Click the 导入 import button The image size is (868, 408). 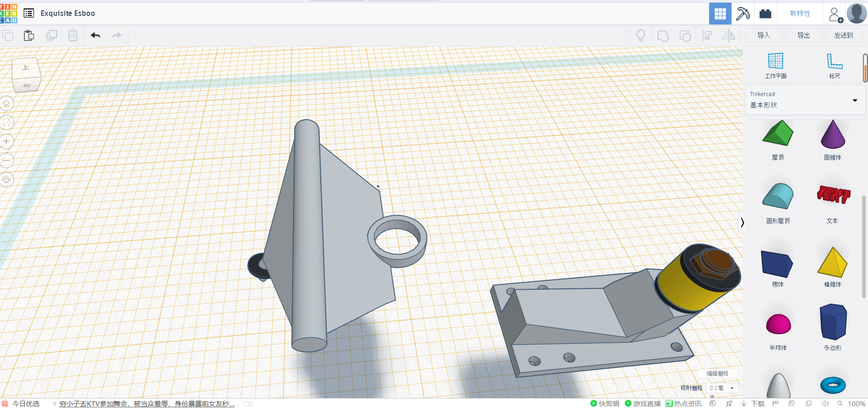(764, 35)
